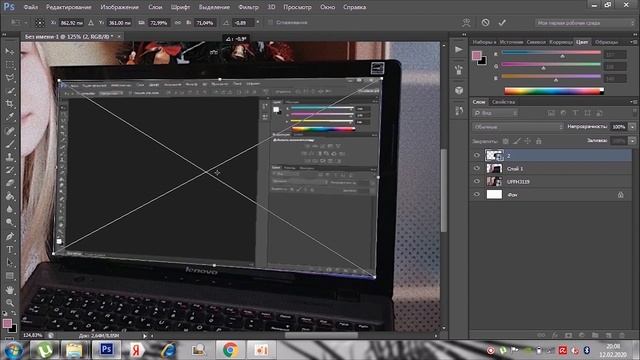Switch to warp mode icon in options bar

click(x=466, y=22)
